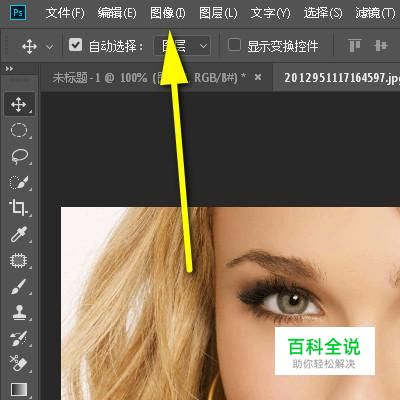Open the 图层(L) menu
The width and height of the screenshot is (400, 400).
click(x=218, y=13)
